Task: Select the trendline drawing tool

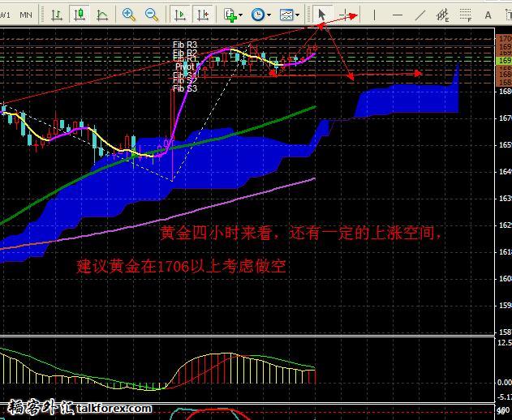Action: [419, 15]
